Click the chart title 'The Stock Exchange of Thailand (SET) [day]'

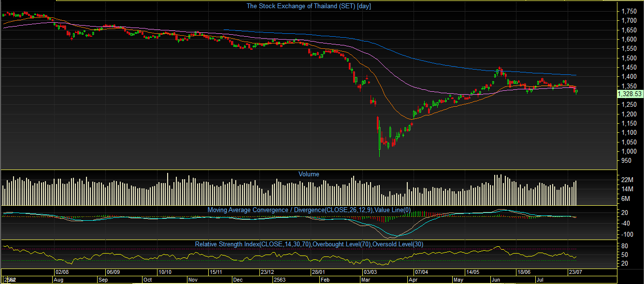point(309,6)
